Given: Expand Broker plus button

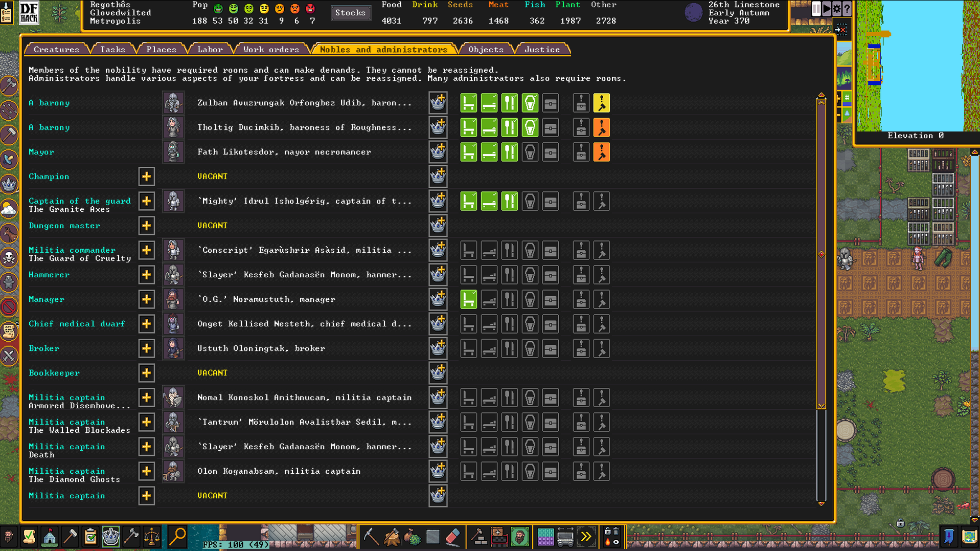Looking at the screenshot, I should (x=147, y=348).
